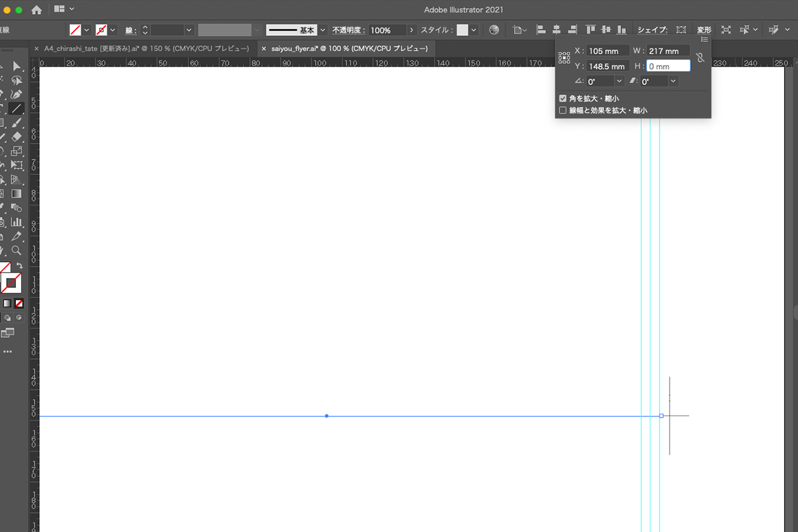798x532 pixels.
Task: Click the H height input field
Action: (x=668, y=66)
